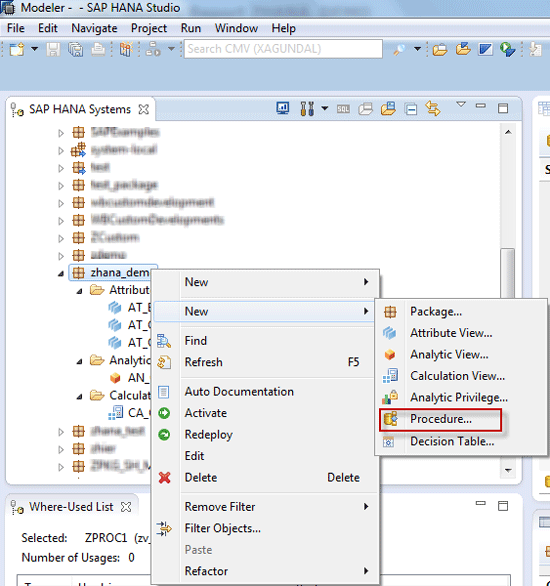Open dropdown beside administration tools icon
The image size is (550, 586).
[x=325, y=108]
